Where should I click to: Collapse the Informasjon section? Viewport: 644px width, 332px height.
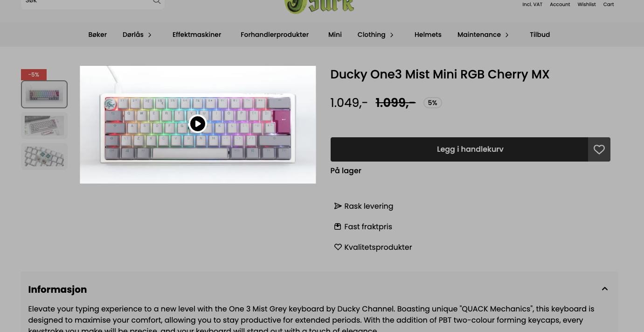tap(605, 289)
